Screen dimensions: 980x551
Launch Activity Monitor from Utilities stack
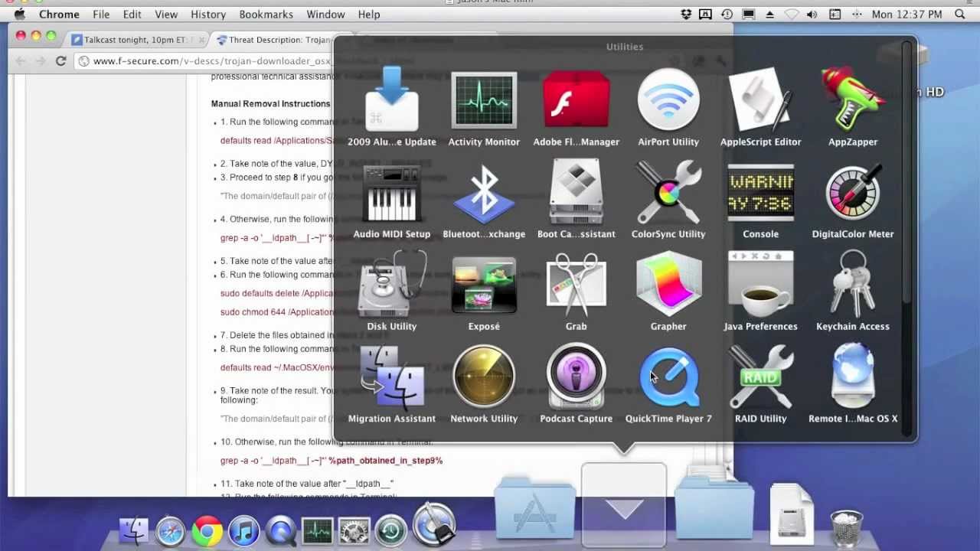point(484,106)
